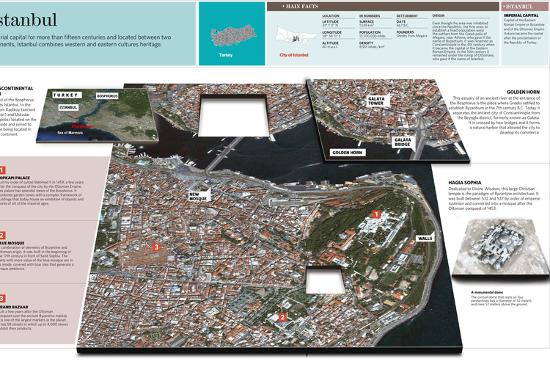Click red marker 2 on the map
Viewport: 550px width, 367px height.
282,318
